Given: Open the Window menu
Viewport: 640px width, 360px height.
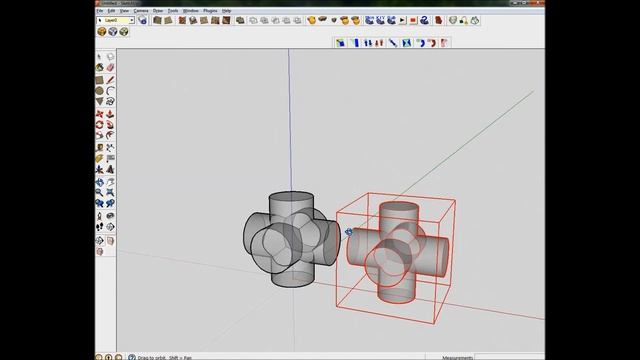Looking at the screenshot, I should (x=191, y=11).
